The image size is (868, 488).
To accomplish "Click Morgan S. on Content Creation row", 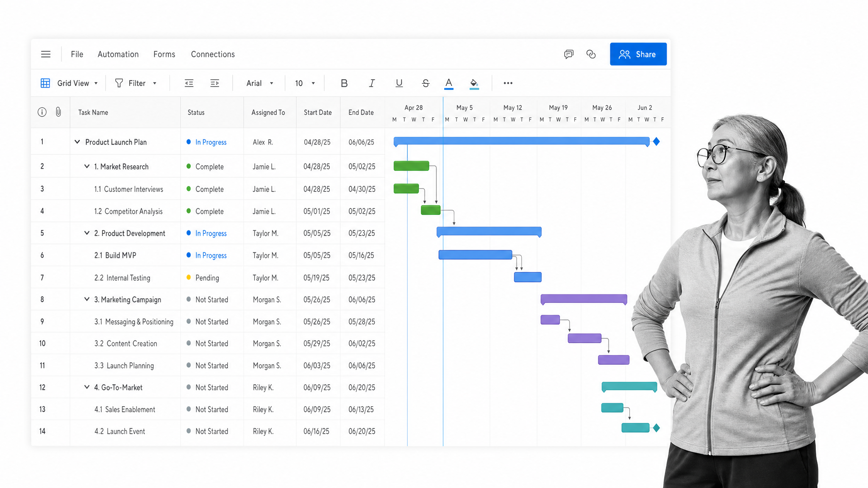I will 267,344.
